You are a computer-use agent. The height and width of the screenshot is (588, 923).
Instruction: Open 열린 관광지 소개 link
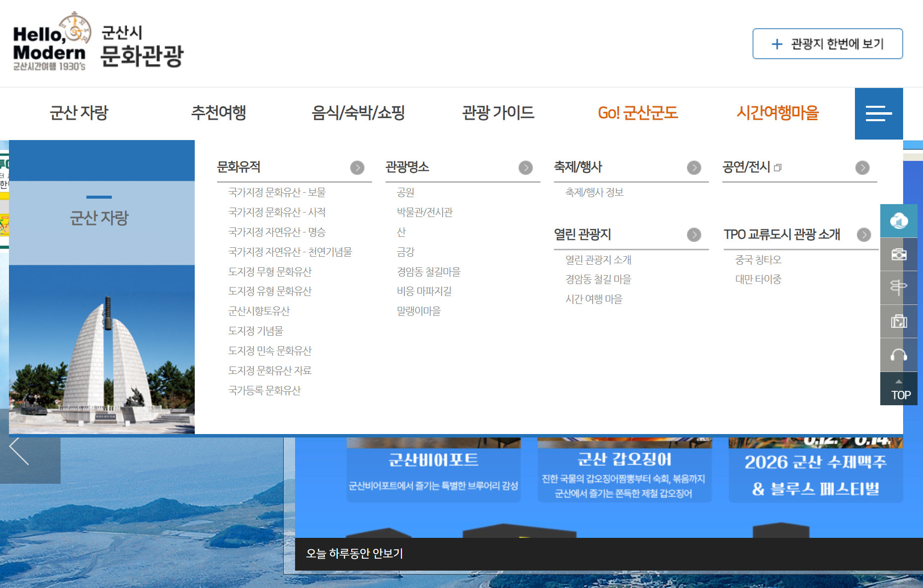[x=598, y=260]
